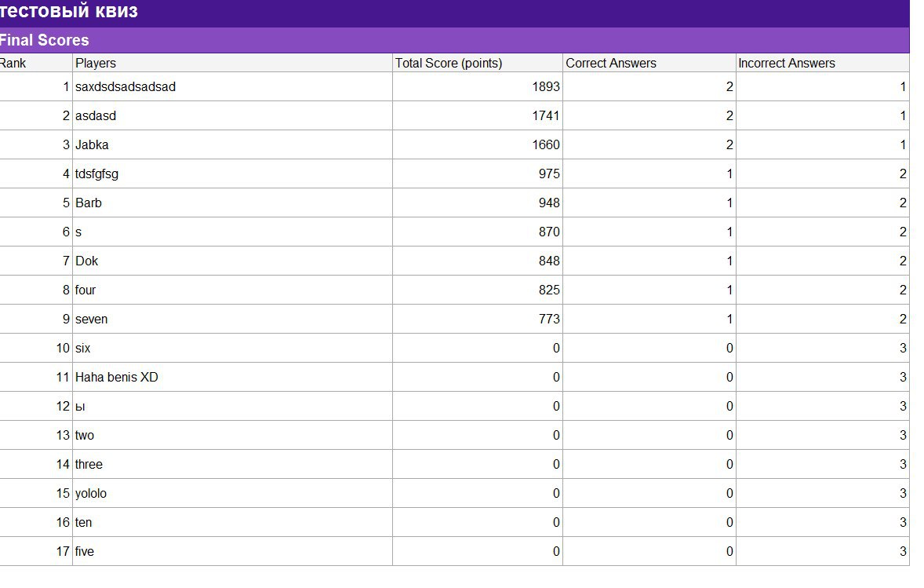This screenshot has width=924, height=588.
Task: Click player name 'ten'
Action: [84, 523]
